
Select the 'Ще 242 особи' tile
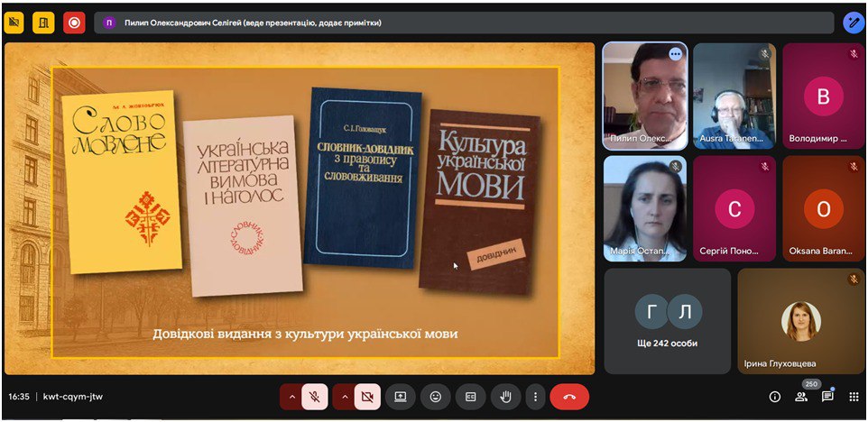pyautogui.click(x=667, y=320)
